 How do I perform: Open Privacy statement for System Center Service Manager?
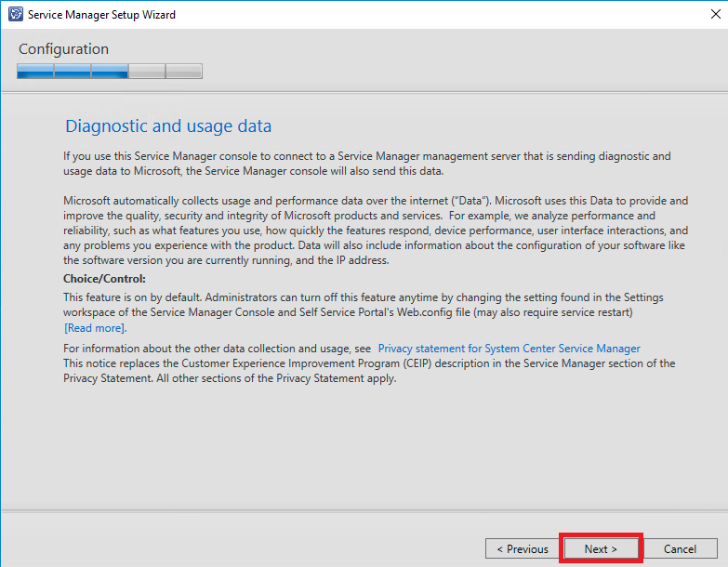509,349
